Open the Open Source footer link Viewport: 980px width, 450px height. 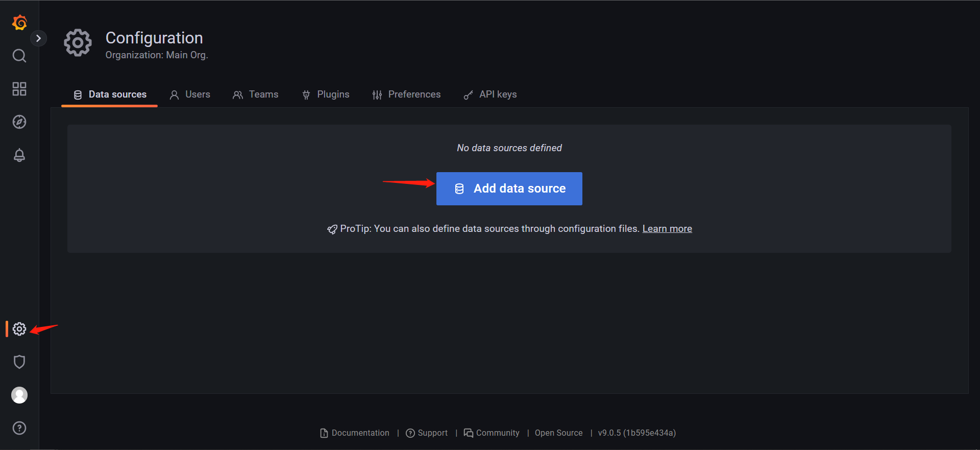558,433
